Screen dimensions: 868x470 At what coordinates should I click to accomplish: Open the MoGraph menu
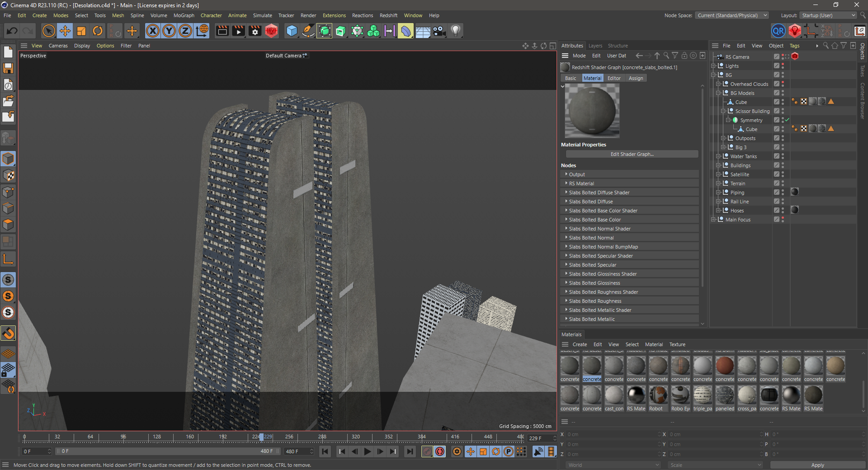pyautogui.click(x=184, y=15)
